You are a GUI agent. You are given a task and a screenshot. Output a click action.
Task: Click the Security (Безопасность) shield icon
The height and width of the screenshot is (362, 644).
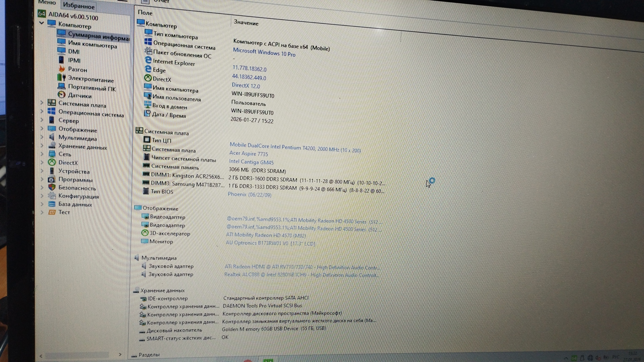coord(52,187)
